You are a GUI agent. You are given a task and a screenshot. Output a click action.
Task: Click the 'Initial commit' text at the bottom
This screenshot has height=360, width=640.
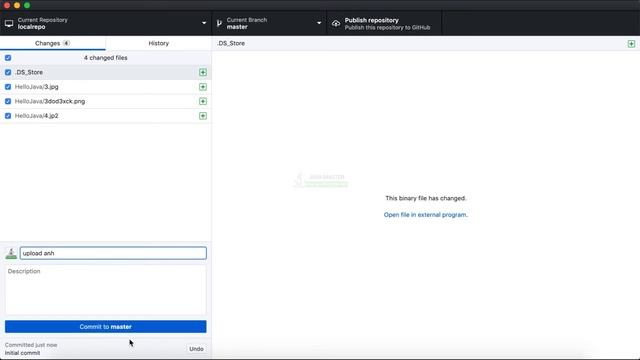(x=22, y=353)
